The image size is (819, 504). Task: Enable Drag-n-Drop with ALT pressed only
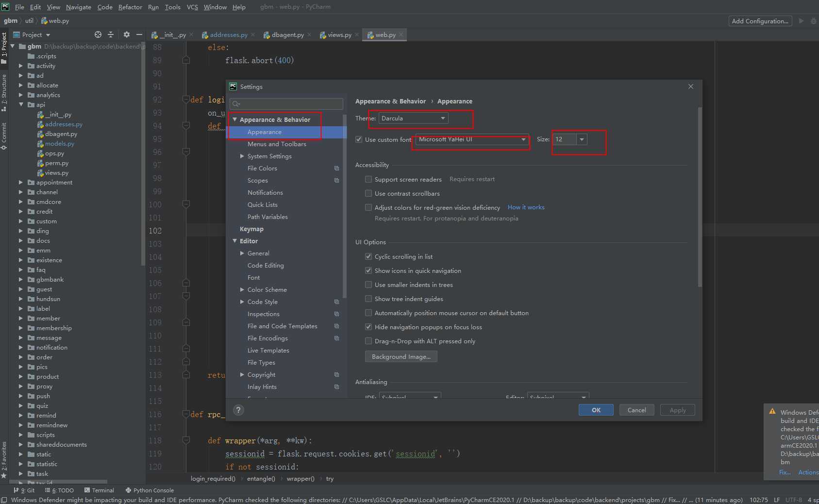[368, 341]
